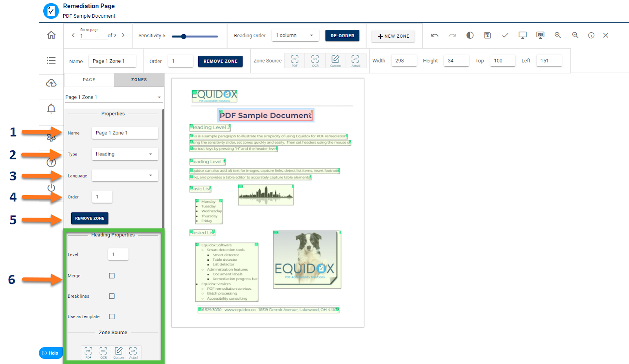The width and height of the screenshot is (629, 364).
Task: Click the save disk icon
Action: click(487, 35)
